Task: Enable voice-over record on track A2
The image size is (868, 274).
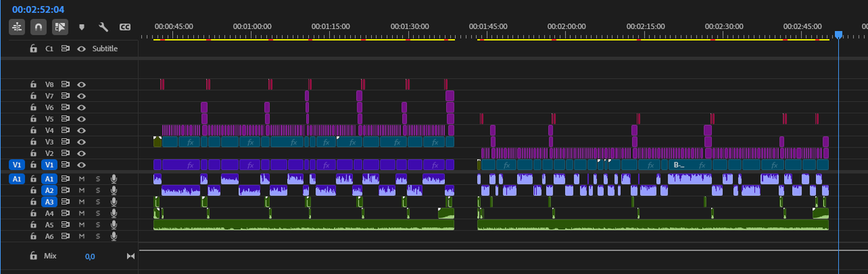Action: click(114, 190)
